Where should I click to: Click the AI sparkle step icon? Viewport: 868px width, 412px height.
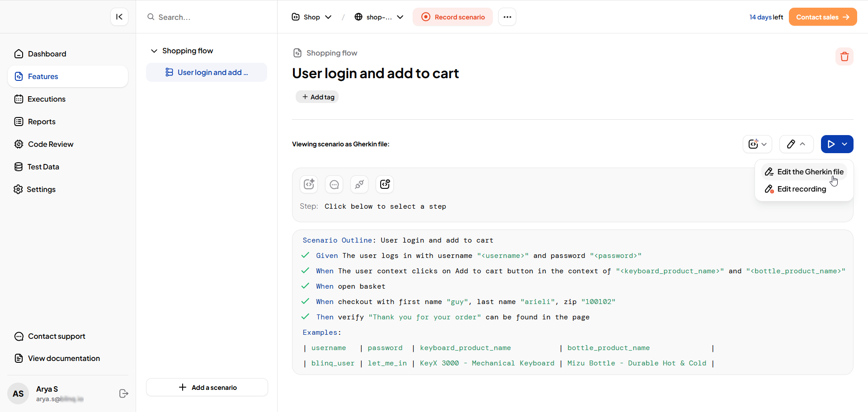click(309, 184)
